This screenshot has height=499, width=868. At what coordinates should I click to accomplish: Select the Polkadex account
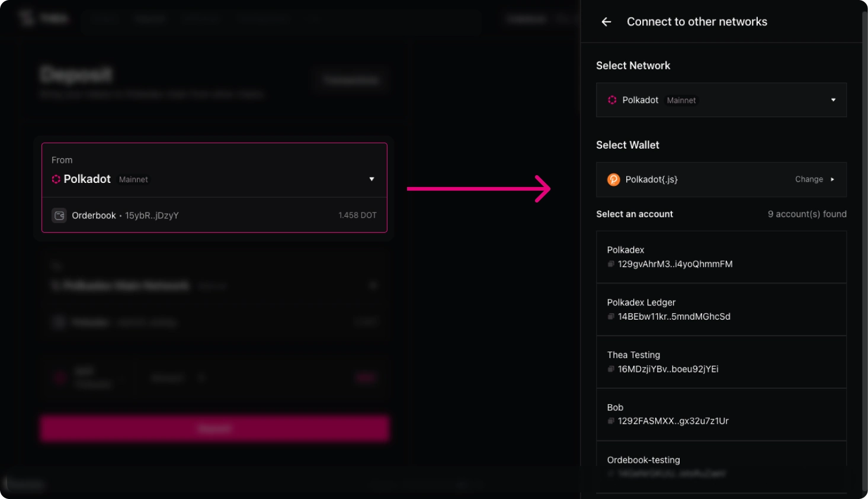click(x=721, y=257)
